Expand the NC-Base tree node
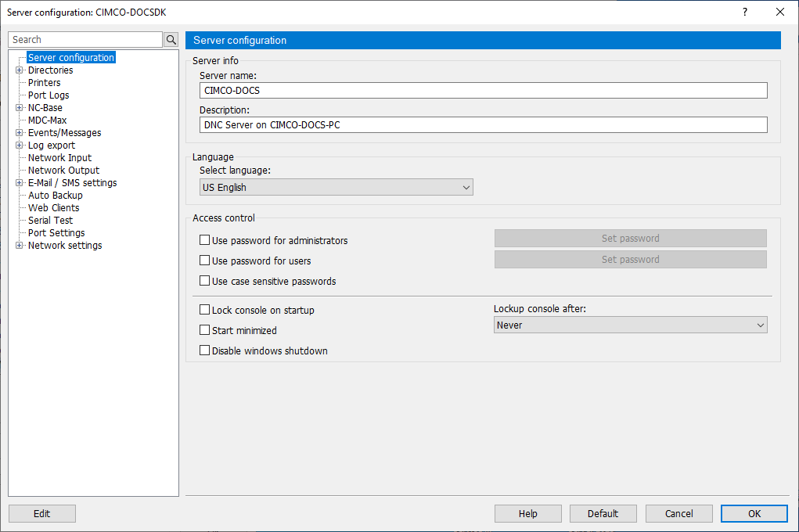 pyautogui.click(x=20, y=107)
